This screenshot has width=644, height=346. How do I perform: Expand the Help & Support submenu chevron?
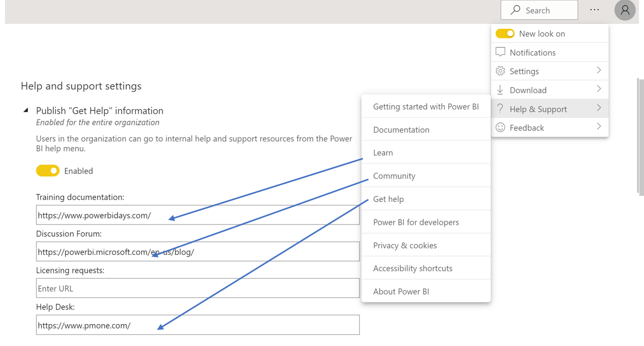pos(599,108)
